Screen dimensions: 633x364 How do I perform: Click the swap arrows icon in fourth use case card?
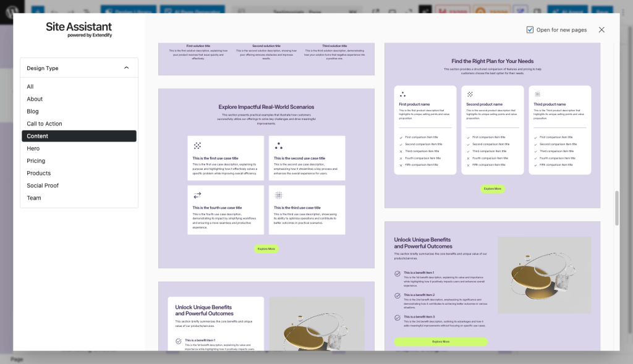pos(197,195)
